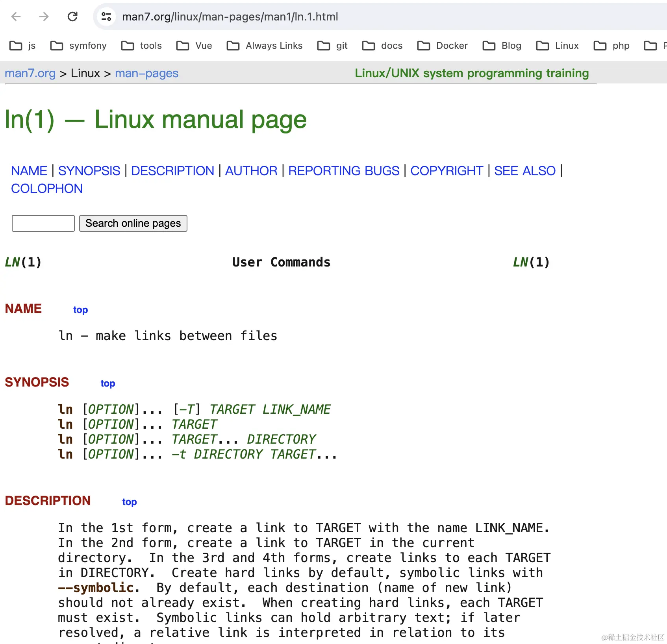Follow the man-pages breadcrumb link
Image resolution: width=667 pixels, height=644 pixels.
[x=146, y=73]
